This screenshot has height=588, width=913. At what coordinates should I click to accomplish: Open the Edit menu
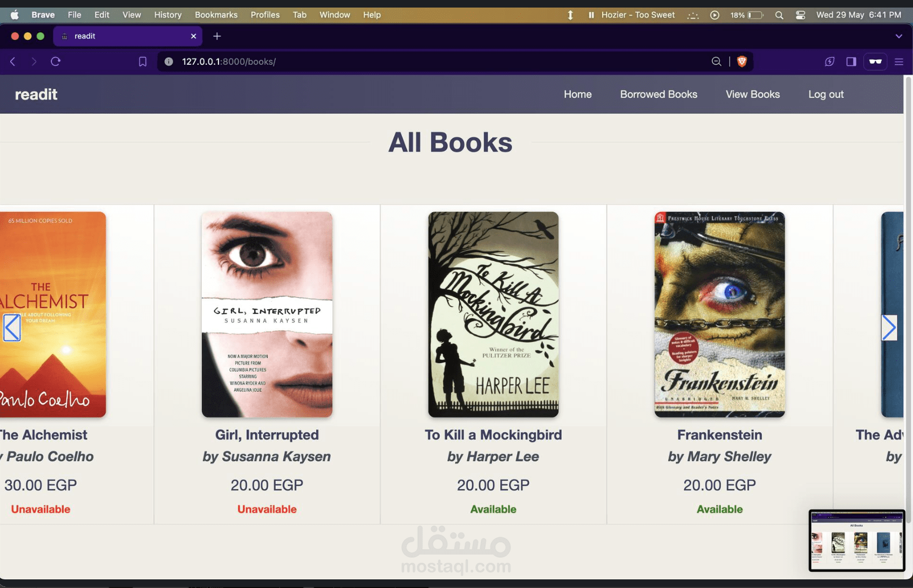pos(101,15)
